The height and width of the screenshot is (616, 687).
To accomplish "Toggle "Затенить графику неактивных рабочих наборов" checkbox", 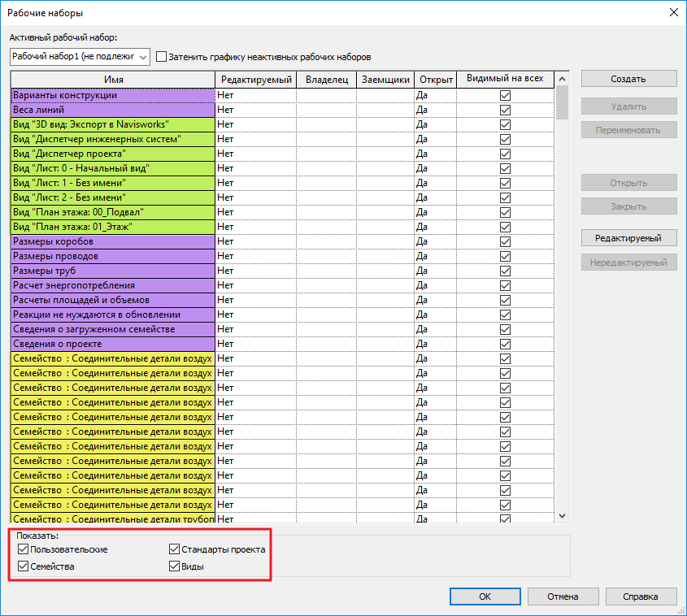I will [x=161, y=57].
